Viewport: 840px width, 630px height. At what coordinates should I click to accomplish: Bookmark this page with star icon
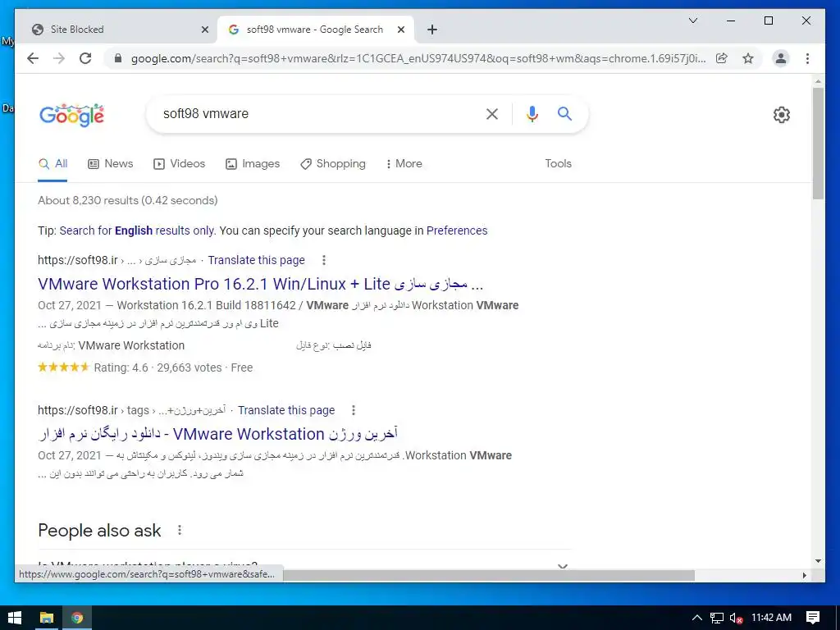click(x=748, y=58)
